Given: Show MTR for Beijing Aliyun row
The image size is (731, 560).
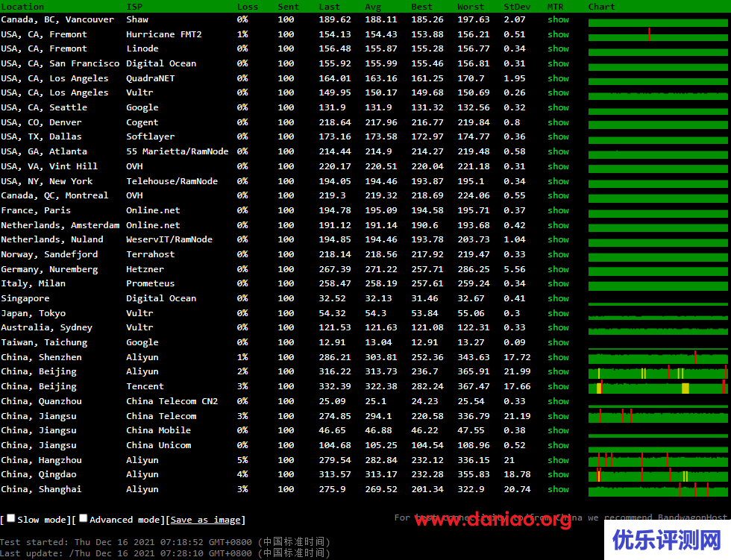Looking at the screenshot, I should click(558, 371).
